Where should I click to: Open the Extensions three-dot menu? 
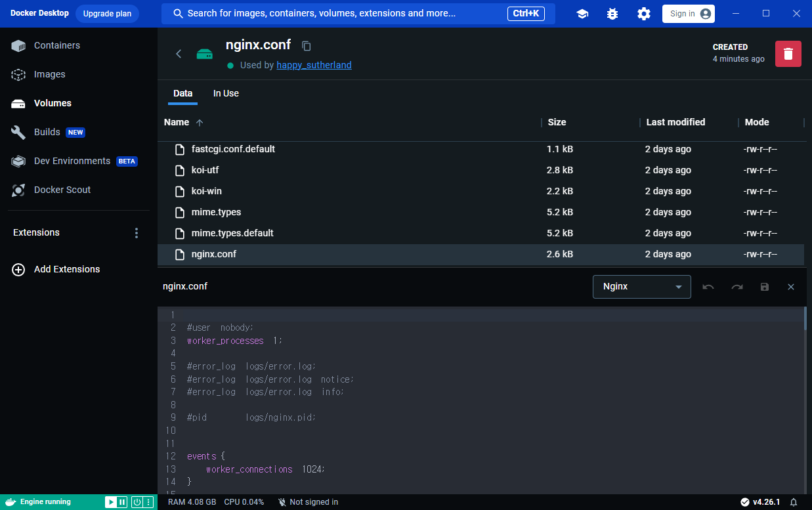point(137,233)
